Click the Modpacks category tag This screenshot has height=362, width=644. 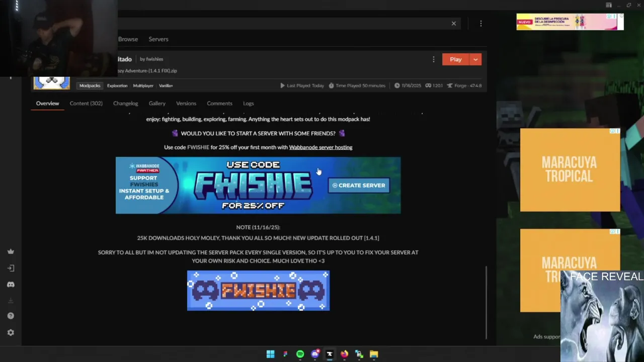(x=90, y=85)
